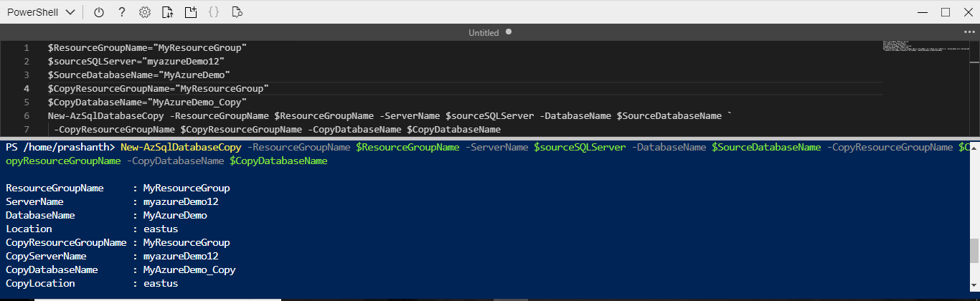Image resolution: width=980 pixels, height=301 pixels.
Task: Open Cloud Shell settings gear
Action: click(144, 12)
